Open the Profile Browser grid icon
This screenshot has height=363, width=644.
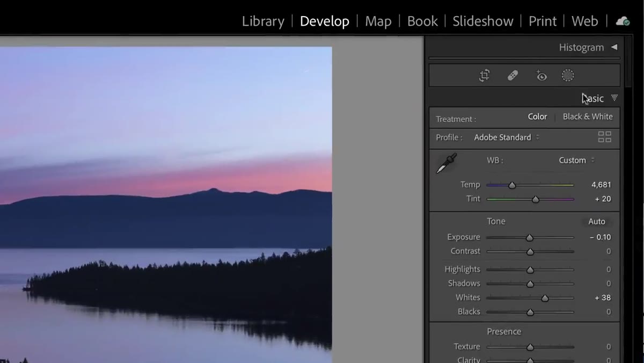click(605, 137)
